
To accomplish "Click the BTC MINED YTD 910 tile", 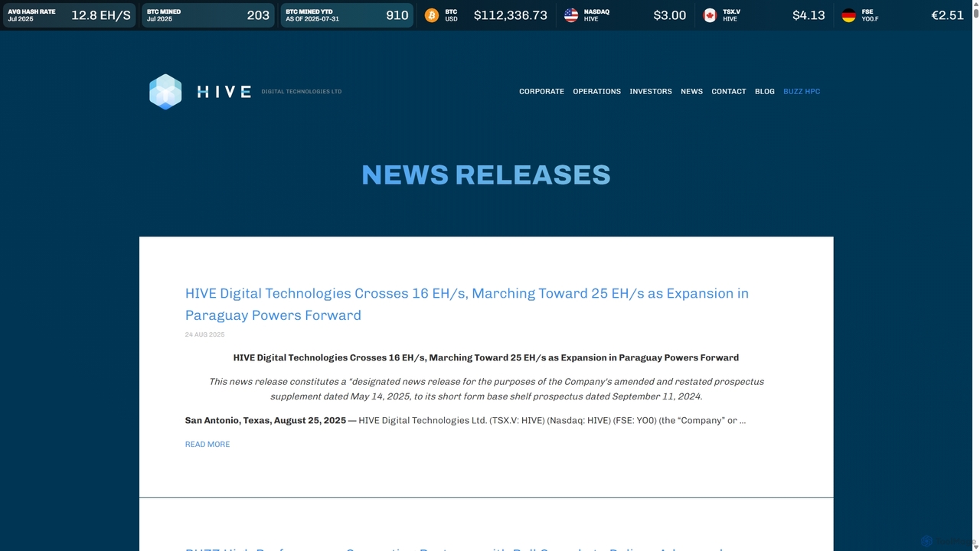I will pyautogui.click(x=347, y=15).
